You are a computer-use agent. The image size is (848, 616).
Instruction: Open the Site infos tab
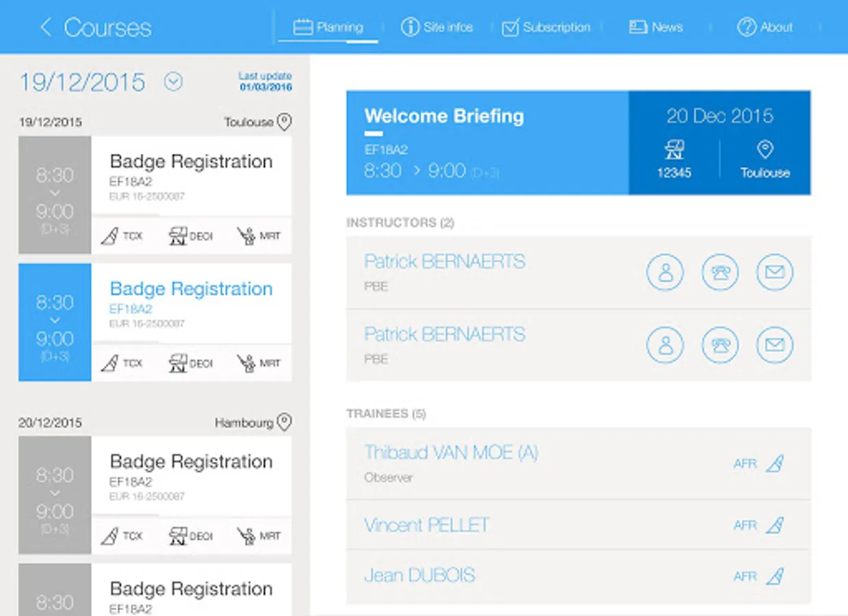(437, 27)
